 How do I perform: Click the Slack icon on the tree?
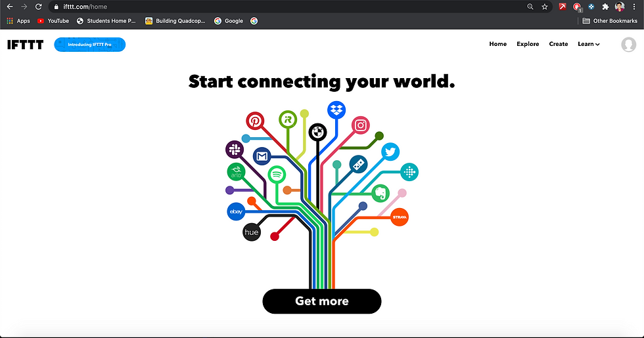point(235,150)
